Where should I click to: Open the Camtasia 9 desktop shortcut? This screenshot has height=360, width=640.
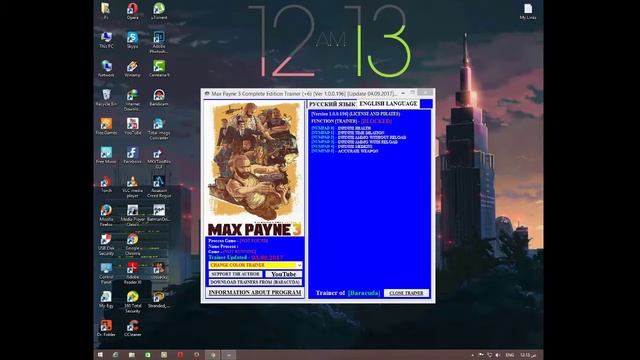click(x=159, y=69)
